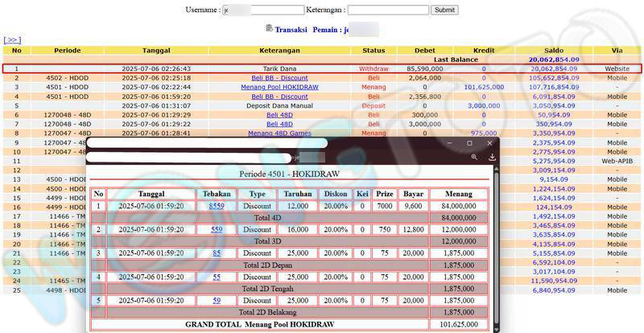Open the [>>] next page link
The image size is (644, 333).
coord(12,39)
